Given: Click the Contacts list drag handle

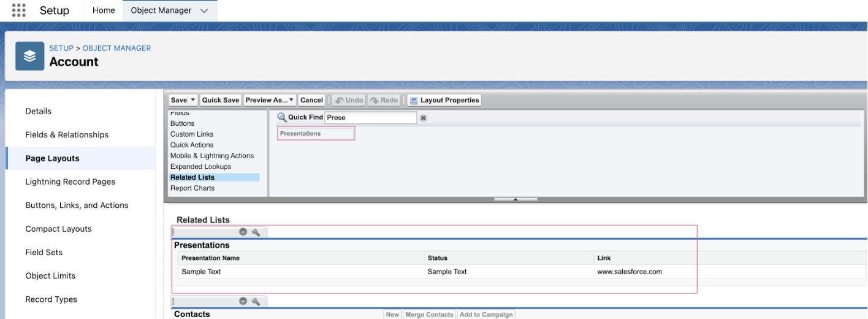Looking at the screenshot, I should [173, 301].
